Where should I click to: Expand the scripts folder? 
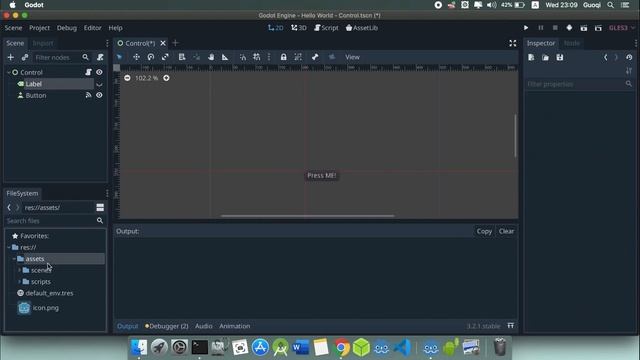pos(20,282)
